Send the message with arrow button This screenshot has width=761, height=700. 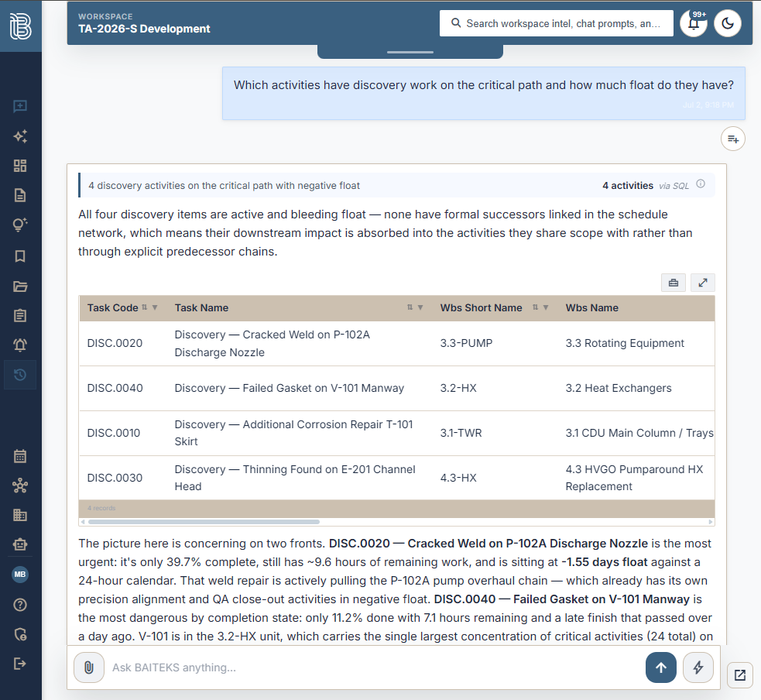[660, 667]
